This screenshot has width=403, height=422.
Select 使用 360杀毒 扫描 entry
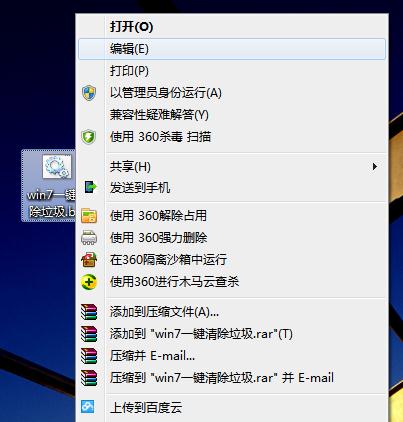tap(232, 137)
